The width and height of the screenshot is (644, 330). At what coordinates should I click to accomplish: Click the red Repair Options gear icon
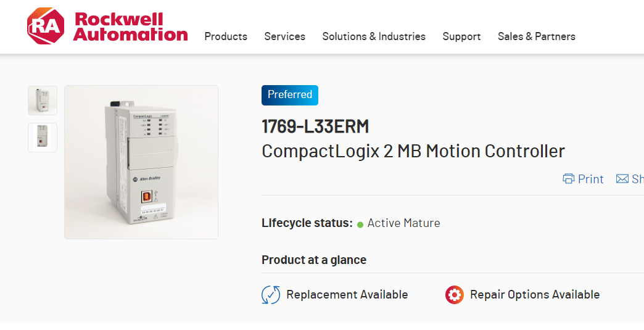[455, 295]
